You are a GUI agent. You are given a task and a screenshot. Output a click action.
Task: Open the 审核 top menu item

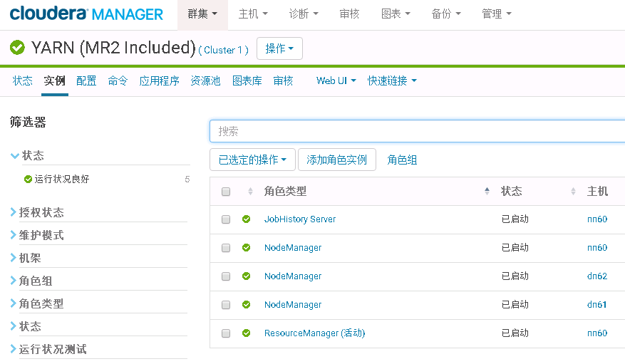(x=349, y=14)
